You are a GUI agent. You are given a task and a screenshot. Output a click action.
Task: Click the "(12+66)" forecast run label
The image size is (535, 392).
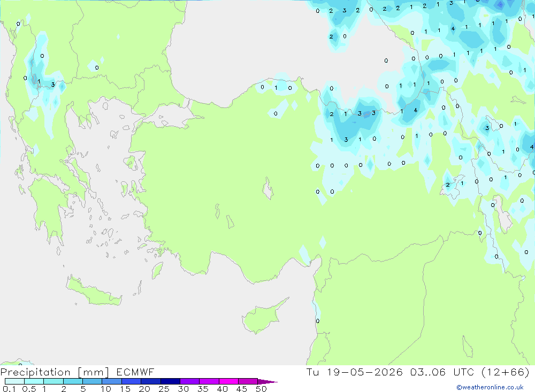point(506,372)
